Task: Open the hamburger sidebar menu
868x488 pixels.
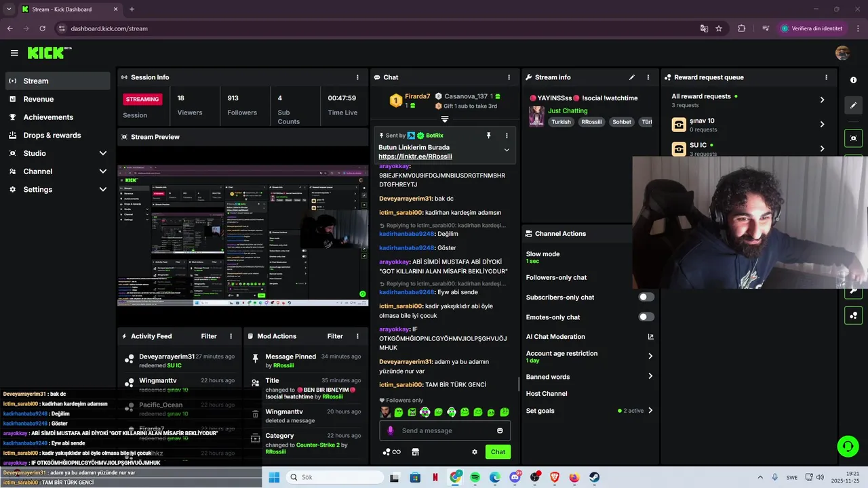Action: [14, 53]
